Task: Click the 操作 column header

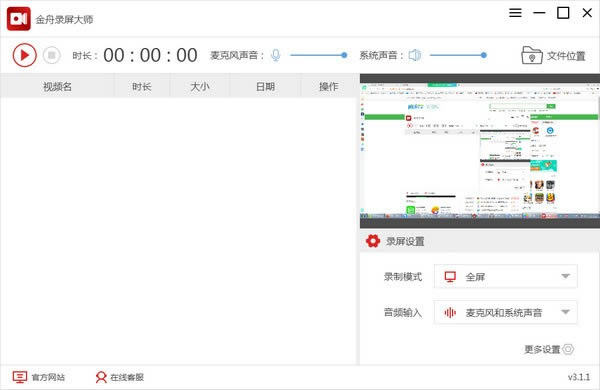Action: (x=329, y=86)
